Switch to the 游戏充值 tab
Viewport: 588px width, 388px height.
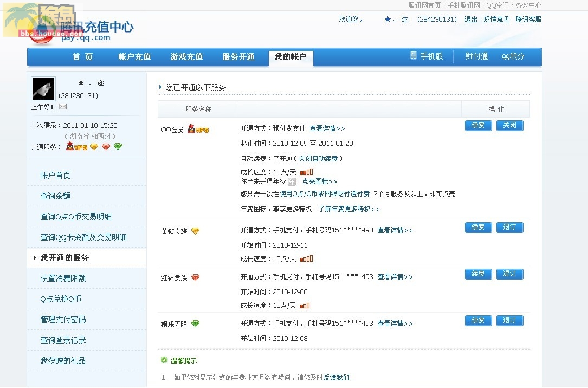[187, 56]
